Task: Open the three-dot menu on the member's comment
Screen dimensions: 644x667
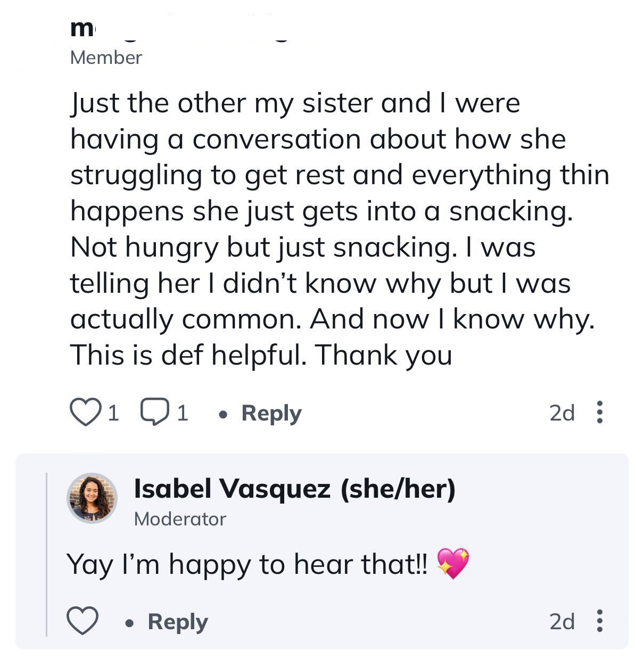Action: [x=600, y=413]
